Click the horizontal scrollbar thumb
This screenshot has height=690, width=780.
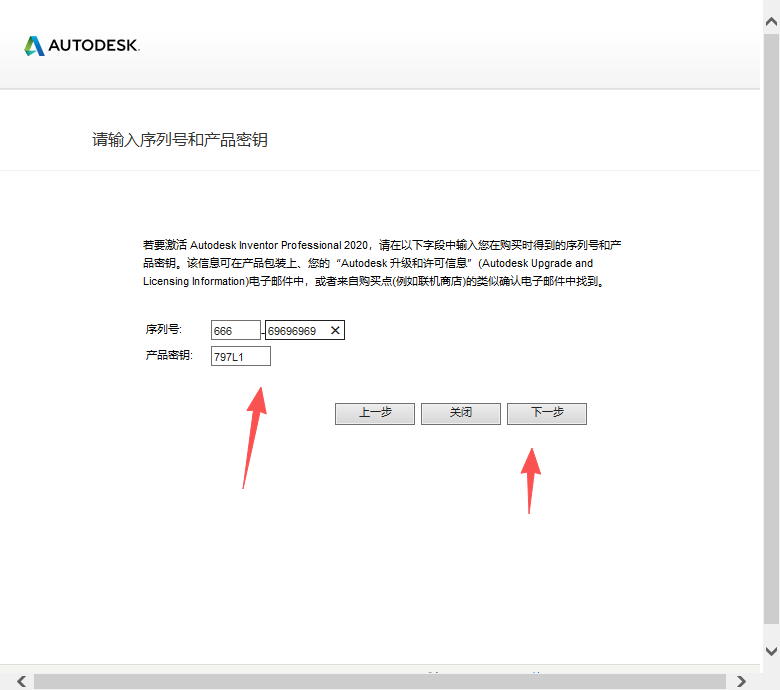pos(380,681)
